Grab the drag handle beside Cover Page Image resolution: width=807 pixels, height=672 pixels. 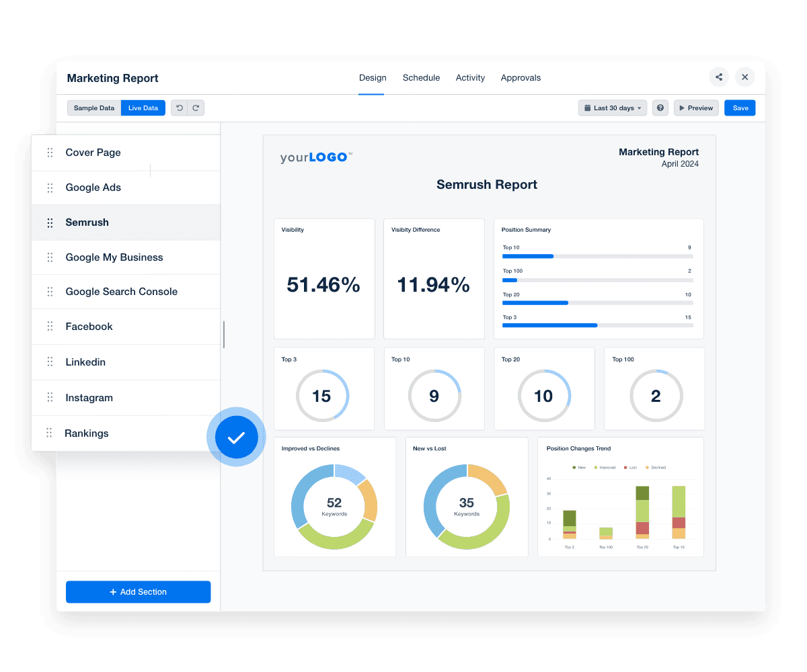pyautogui.click(x=50, y=153)
